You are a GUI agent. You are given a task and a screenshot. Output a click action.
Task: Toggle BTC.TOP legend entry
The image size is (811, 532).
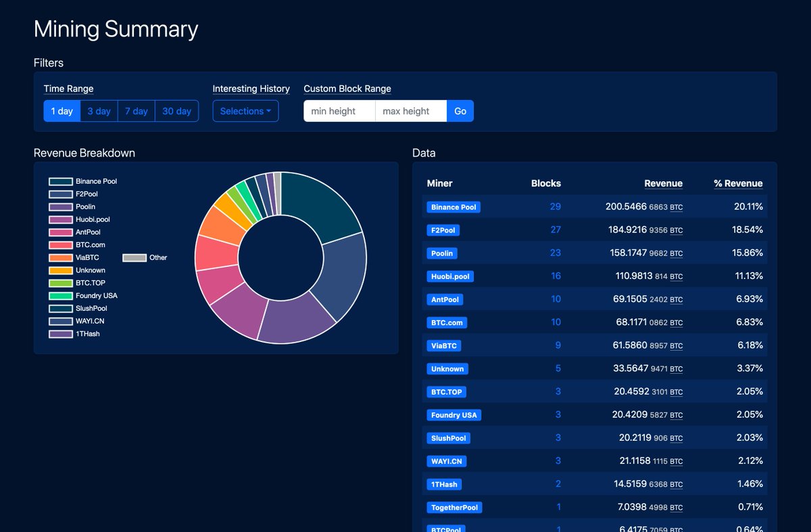77,283
